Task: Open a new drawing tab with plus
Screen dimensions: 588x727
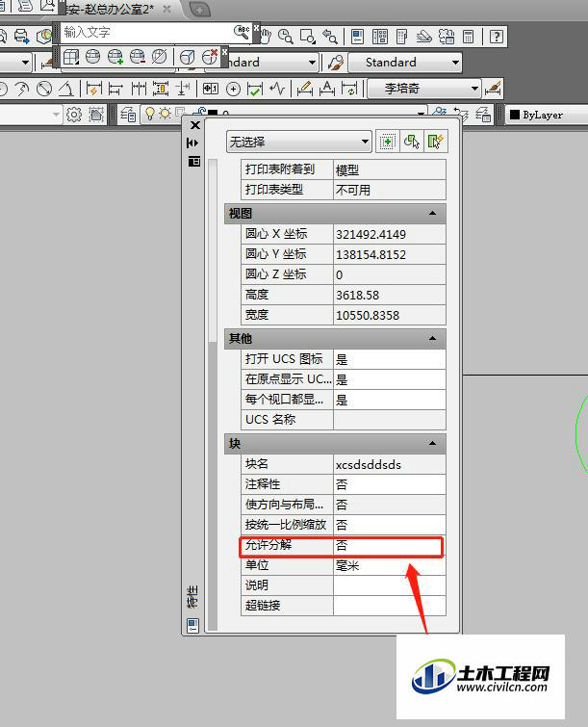Action: click(200, 10)
